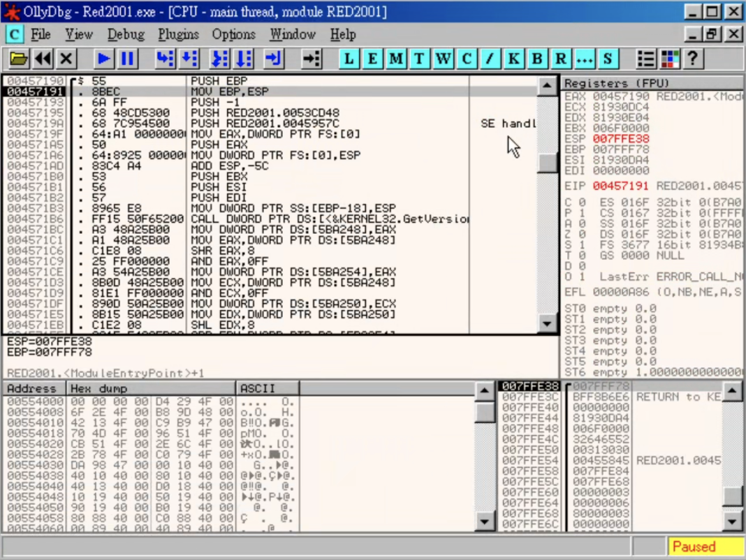Go to address toolbar icon
This screenshot has height=560, width=746.
[312, 59]
